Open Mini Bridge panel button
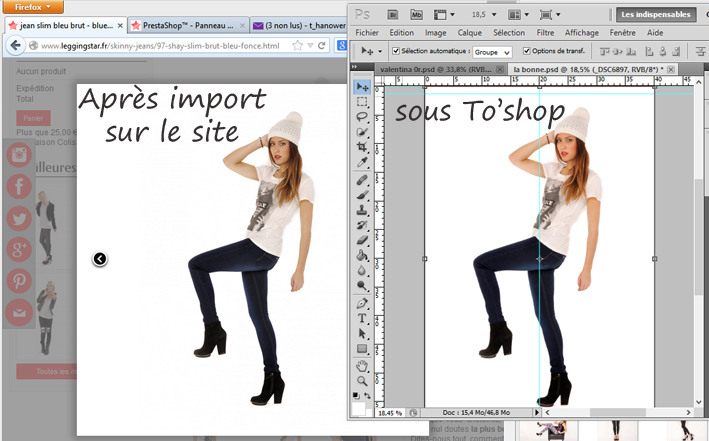This screenshot has height=441, width=709. tap(416, 14)
